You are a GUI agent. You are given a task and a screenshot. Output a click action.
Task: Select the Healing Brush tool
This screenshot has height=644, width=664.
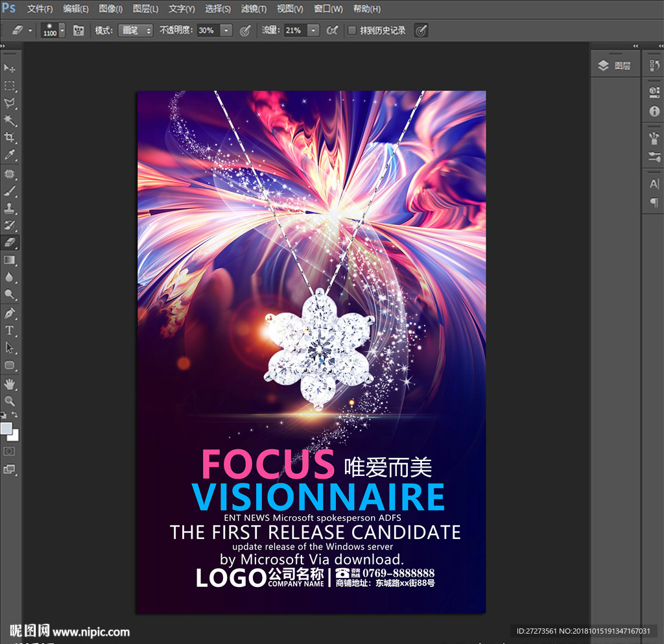(9, 174)
